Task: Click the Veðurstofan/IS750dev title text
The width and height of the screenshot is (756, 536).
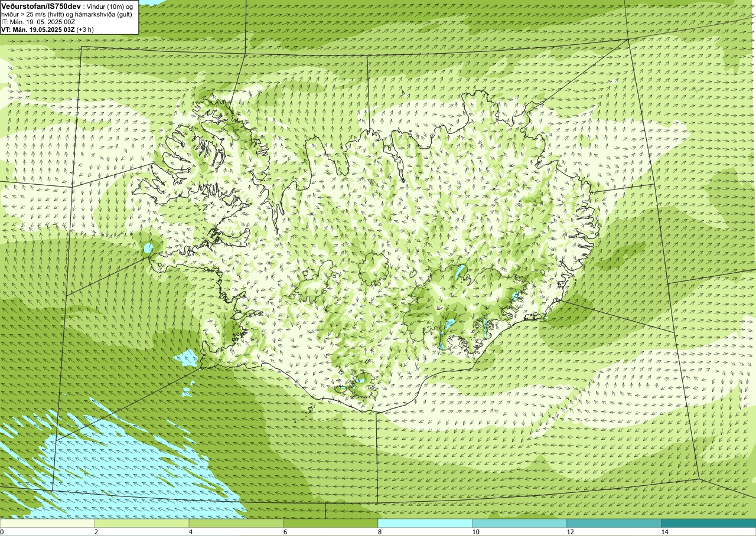Action: (41, 5)
